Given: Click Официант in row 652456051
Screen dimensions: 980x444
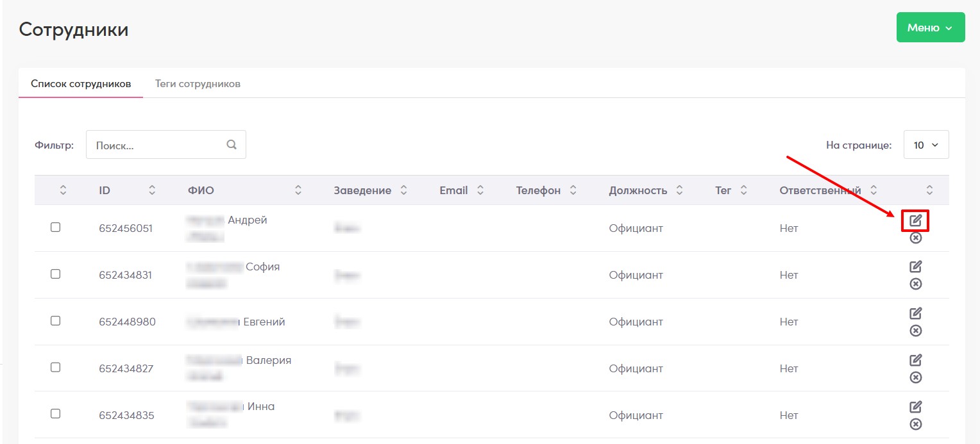Looking at the screenshot, I should [x=636, y=228].
